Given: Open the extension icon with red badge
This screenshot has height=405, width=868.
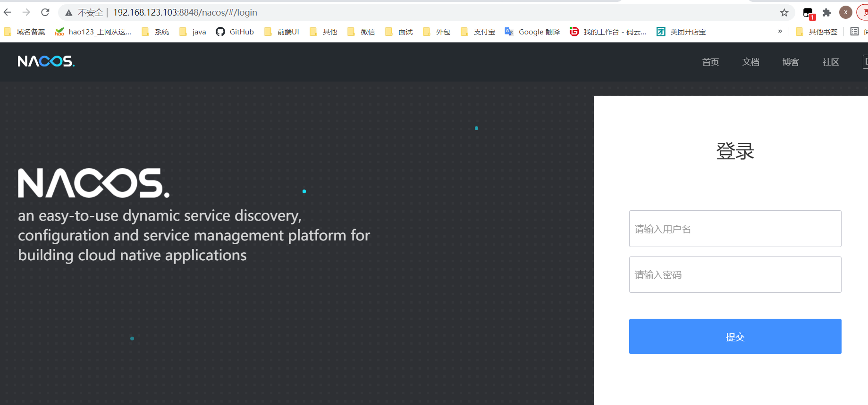Looking at the screenshot, I should click(809, 14).
